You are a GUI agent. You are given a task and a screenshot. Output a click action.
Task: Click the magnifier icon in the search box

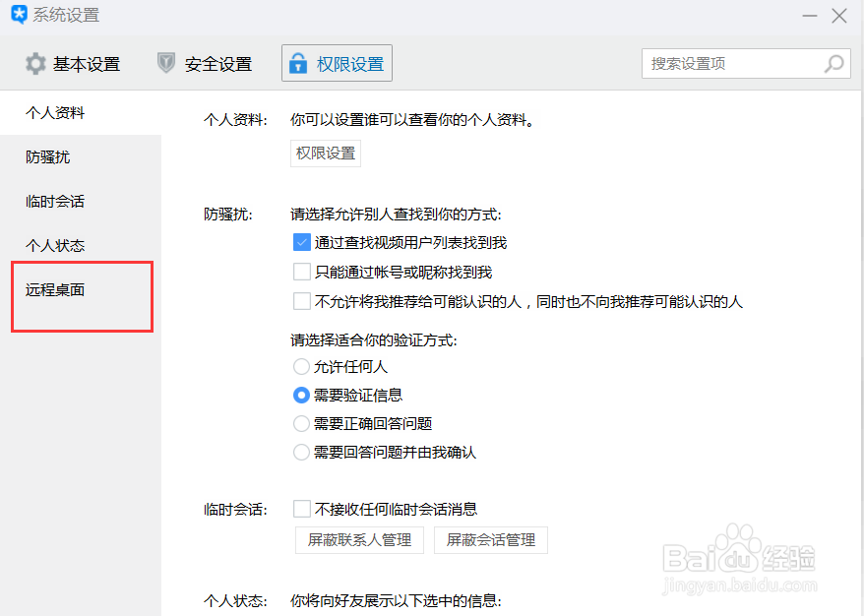point(833,63)
